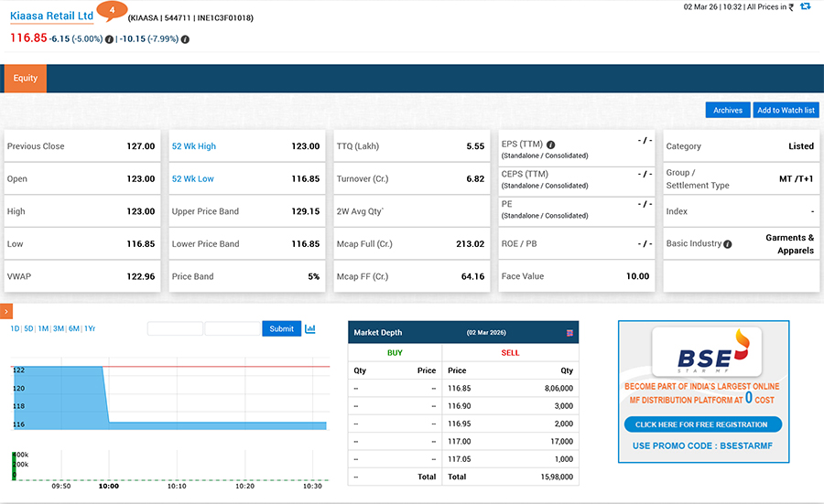824x504 pixels.
Task: Switch chart to 5D range
Action: [28, 328]
